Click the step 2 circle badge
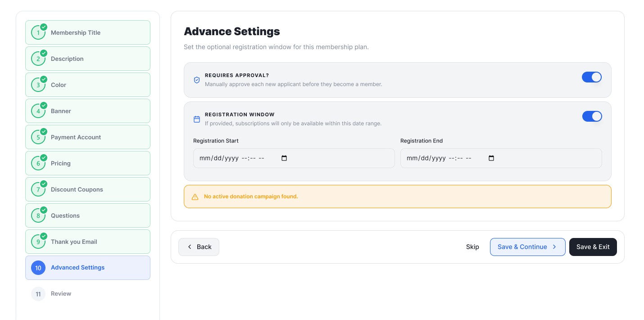 (38, 59)
